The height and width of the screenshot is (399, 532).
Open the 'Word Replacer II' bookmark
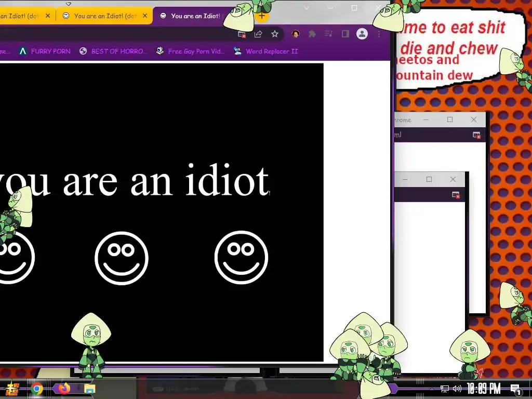point(265,51)
